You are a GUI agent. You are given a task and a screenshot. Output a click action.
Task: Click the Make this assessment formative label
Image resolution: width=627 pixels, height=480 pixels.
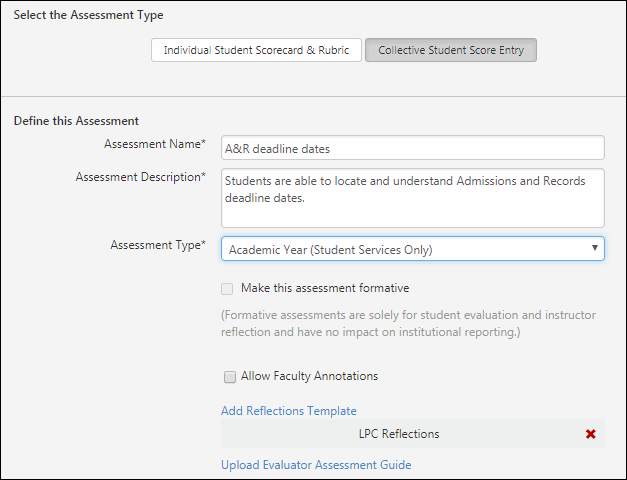[325, 288]
